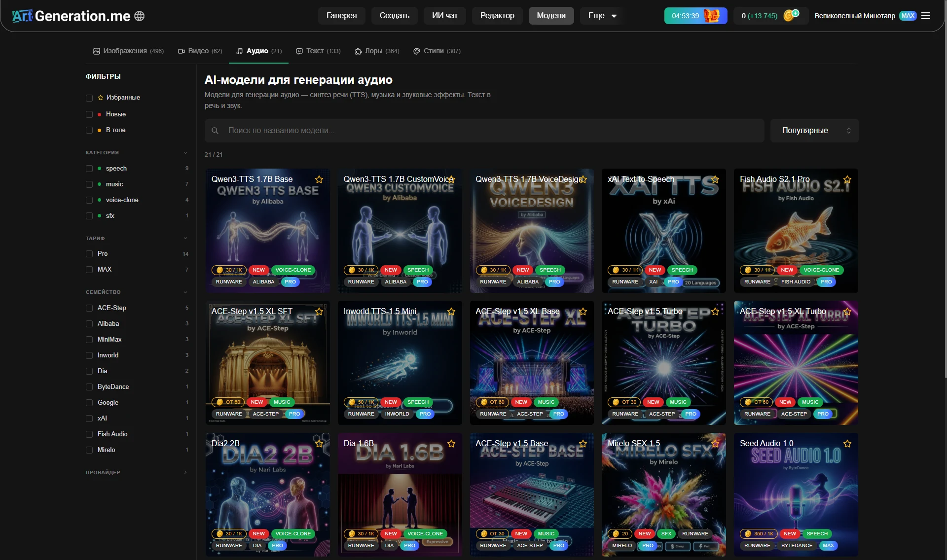The width and height of the screenshot is (947, 560).
Task: Check the ACE-Step family checkbox
Action: click(x=89, y=308)
